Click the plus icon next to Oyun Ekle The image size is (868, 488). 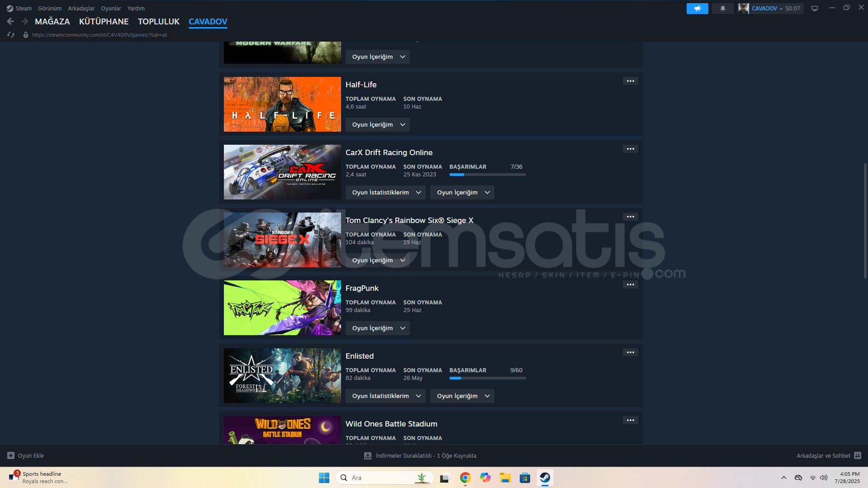click(11, 455)
